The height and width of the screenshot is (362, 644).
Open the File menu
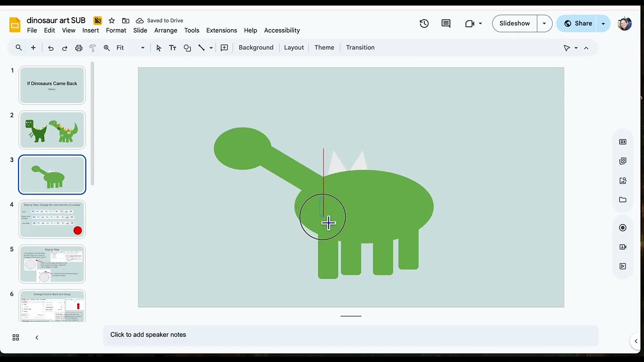click(x=32, y=30)
